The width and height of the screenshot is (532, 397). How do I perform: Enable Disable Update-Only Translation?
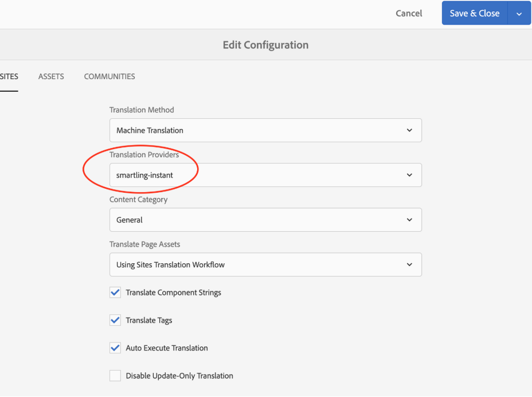115,376
